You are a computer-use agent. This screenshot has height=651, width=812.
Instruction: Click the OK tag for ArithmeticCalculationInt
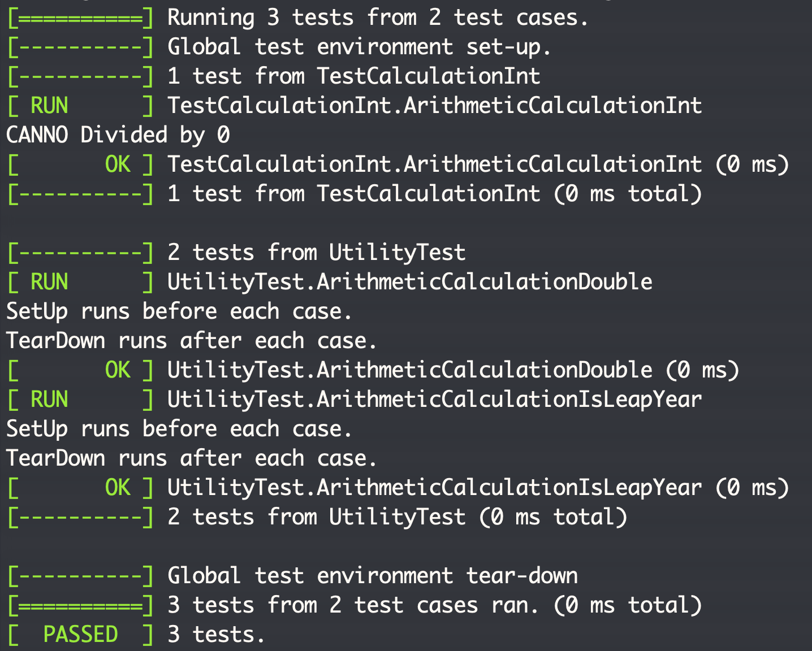pos(118,164)
